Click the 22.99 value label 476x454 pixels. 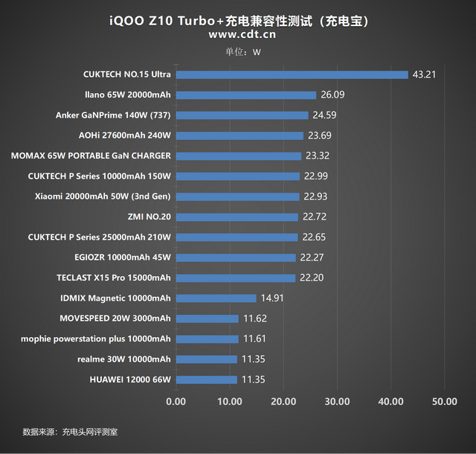[316, 176]
